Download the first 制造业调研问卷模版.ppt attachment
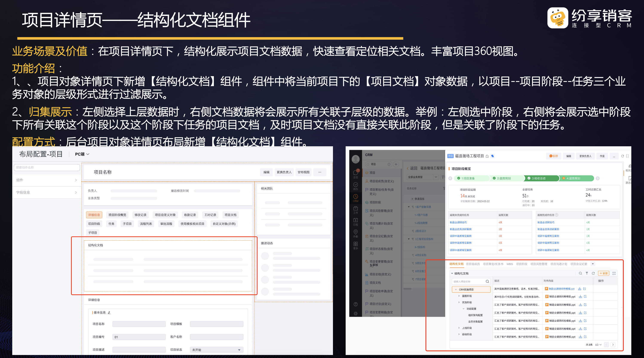 point(580,289)
